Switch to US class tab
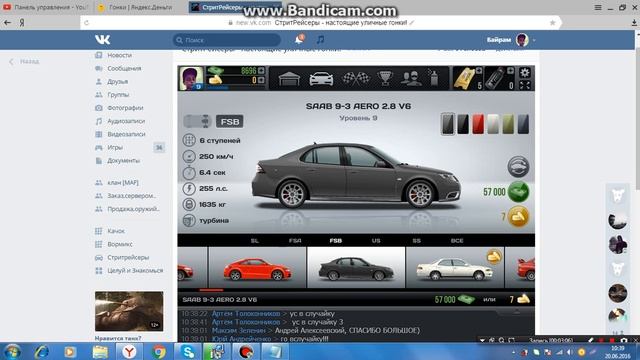Screen dimensions: 640x360 [376, 241]
